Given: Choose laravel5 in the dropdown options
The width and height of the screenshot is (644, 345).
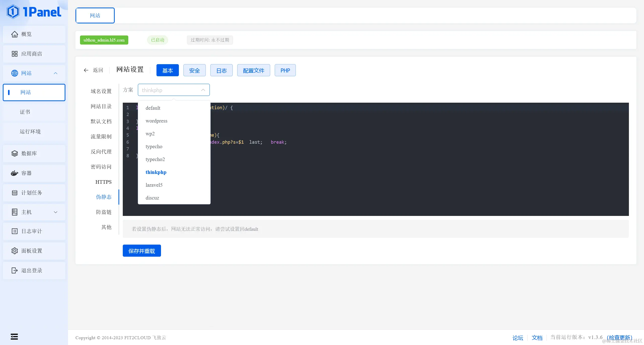Looking at the screenshot, I should (x=154, y=185).
